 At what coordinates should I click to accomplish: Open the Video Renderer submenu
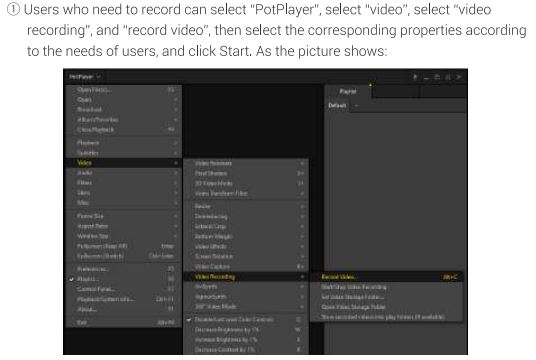pyautogui.click(x=246, y=163)
